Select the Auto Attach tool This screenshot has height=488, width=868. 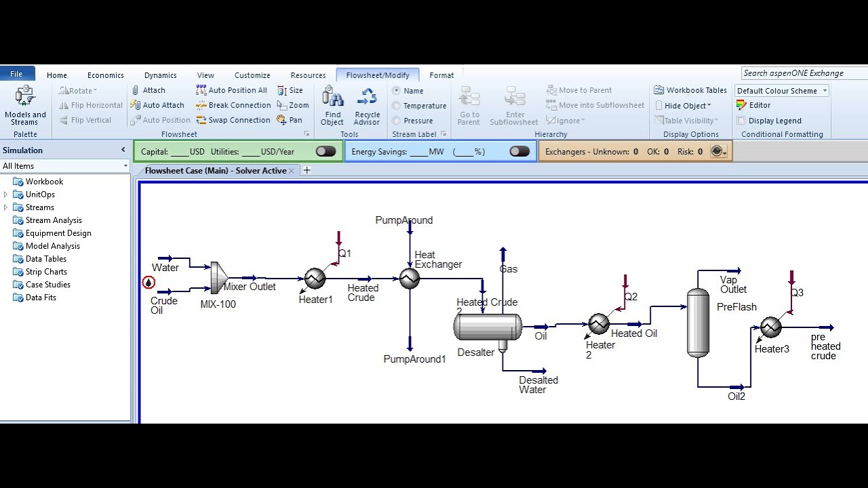[x=157, y=105]
